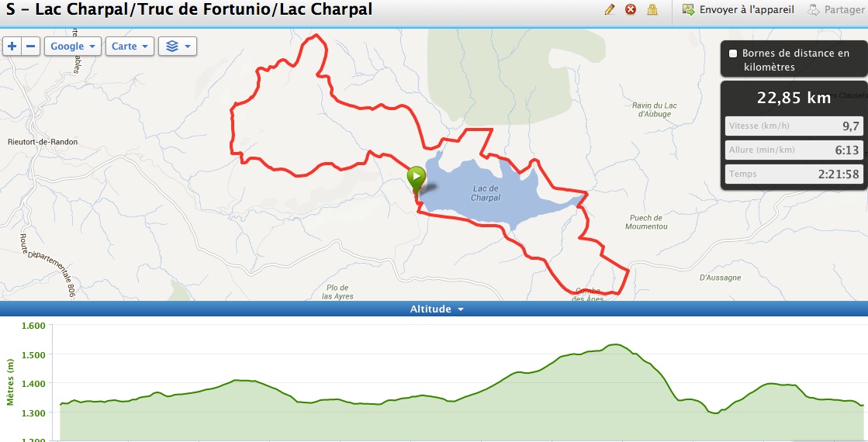The image size is (868, 442).
Task: Click the pencil edit icon
Action: pos(610,9)
